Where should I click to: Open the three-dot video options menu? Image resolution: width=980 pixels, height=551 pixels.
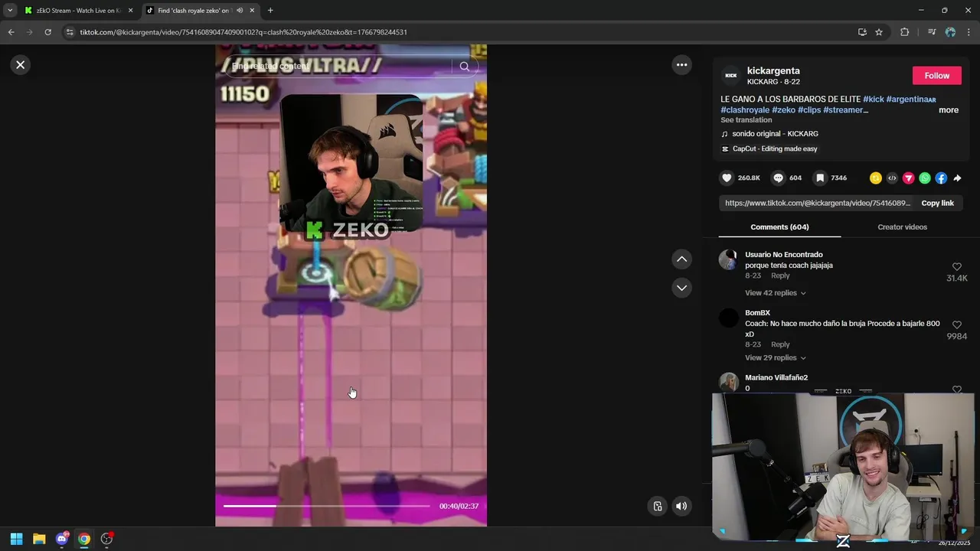point(681,65)
